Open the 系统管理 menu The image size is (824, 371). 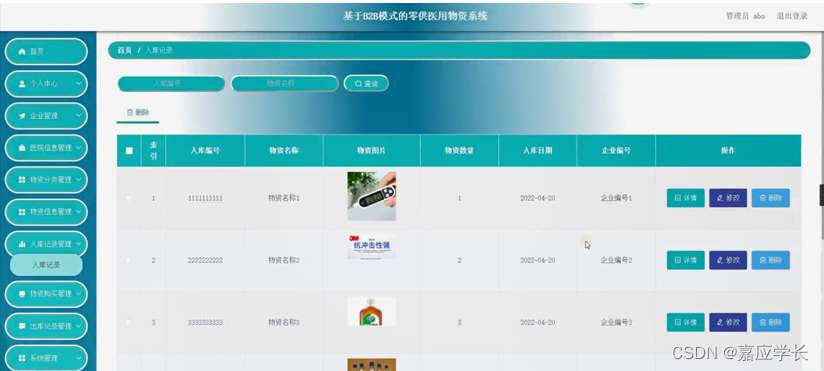coord(46,358)
